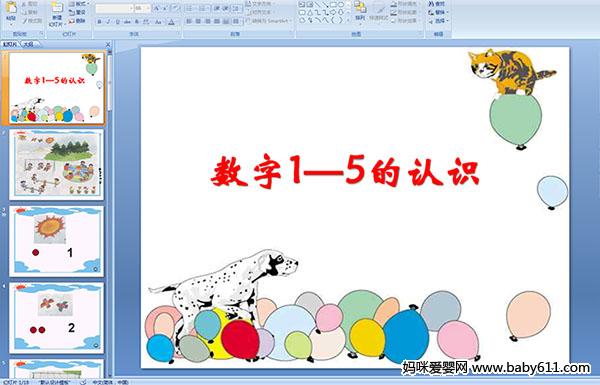This screenshot has width=600, height=385.
Task: Click the Delete slide icon
Action: [x=78, y=21]
